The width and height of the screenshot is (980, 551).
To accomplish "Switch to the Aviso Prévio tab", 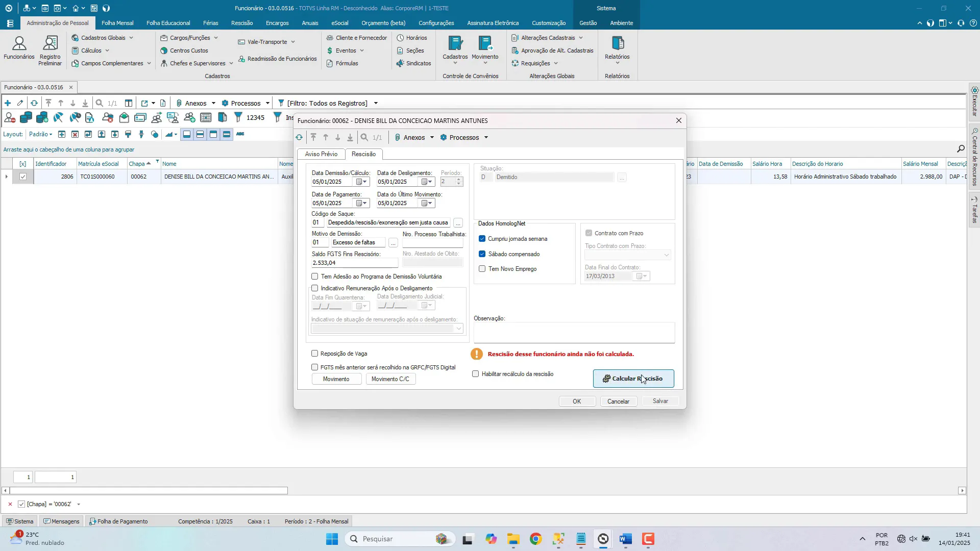I will (321, 154).
